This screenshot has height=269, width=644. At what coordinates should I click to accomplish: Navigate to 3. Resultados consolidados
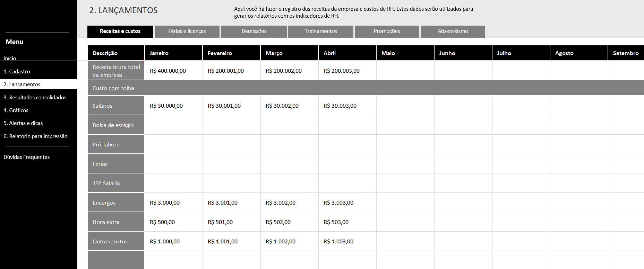[35, 98]
